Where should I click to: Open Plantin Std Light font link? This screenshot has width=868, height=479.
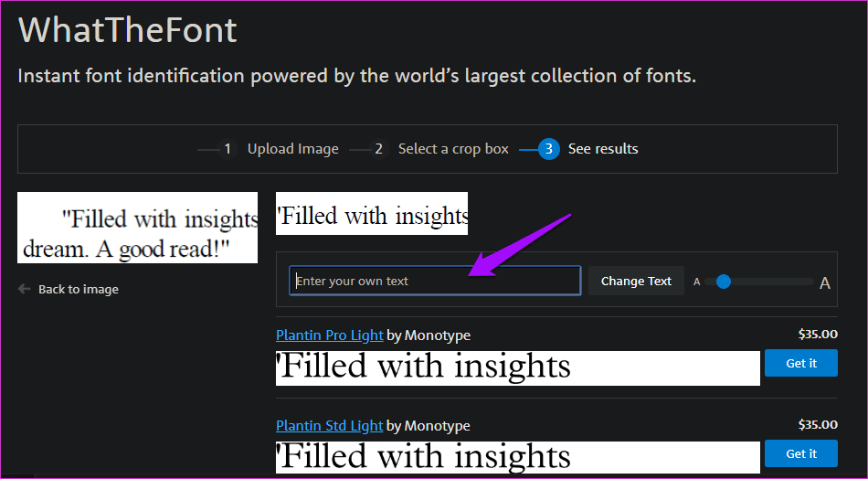(330, 426)
